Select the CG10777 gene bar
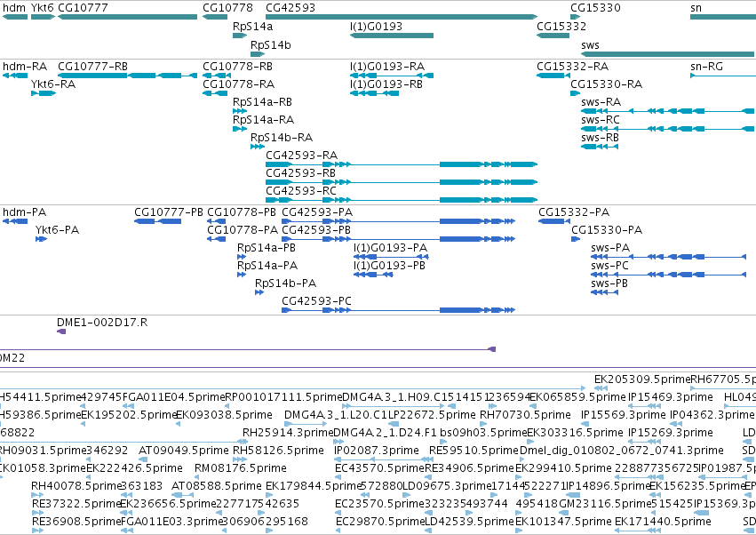This screenshot has height=535, width=756. click(127, 17)
